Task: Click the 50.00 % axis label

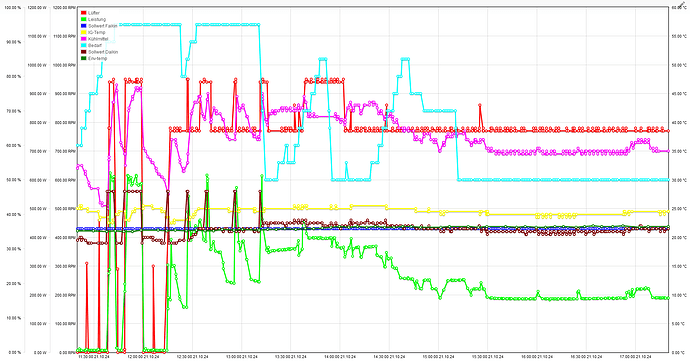Action: (x=14, y=180)
